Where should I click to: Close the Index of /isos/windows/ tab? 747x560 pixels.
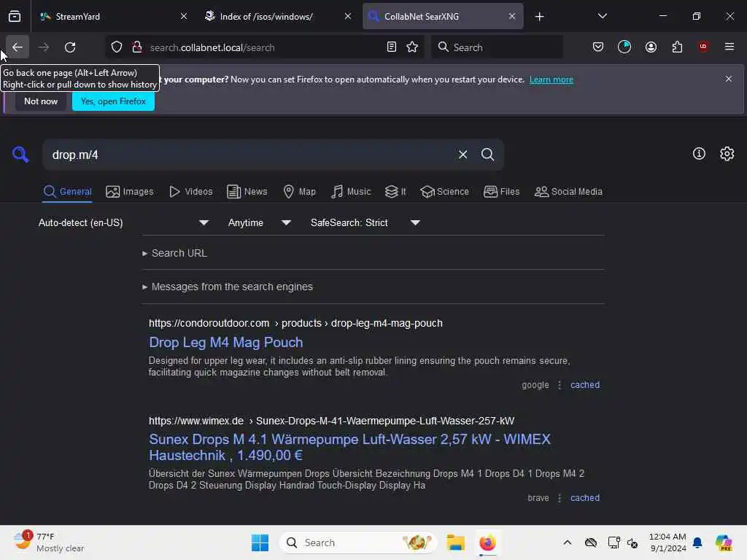pyautogui.click(x=348, y=17)
